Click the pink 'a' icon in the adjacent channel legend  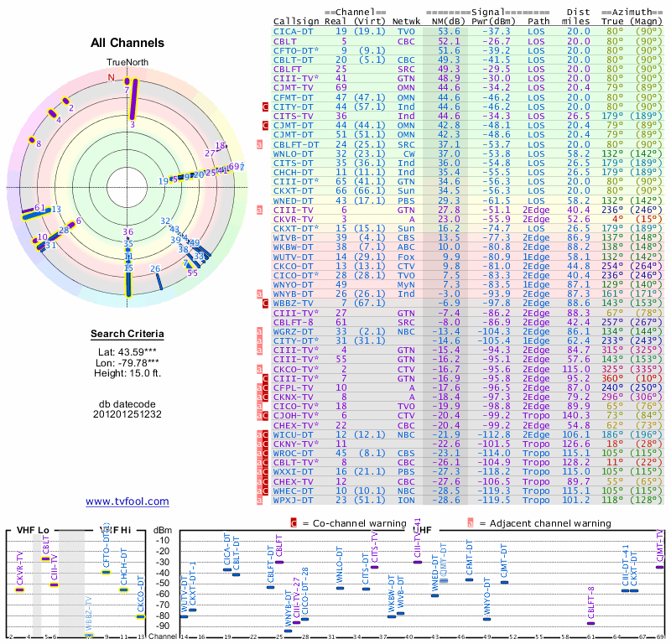(471, 523)
